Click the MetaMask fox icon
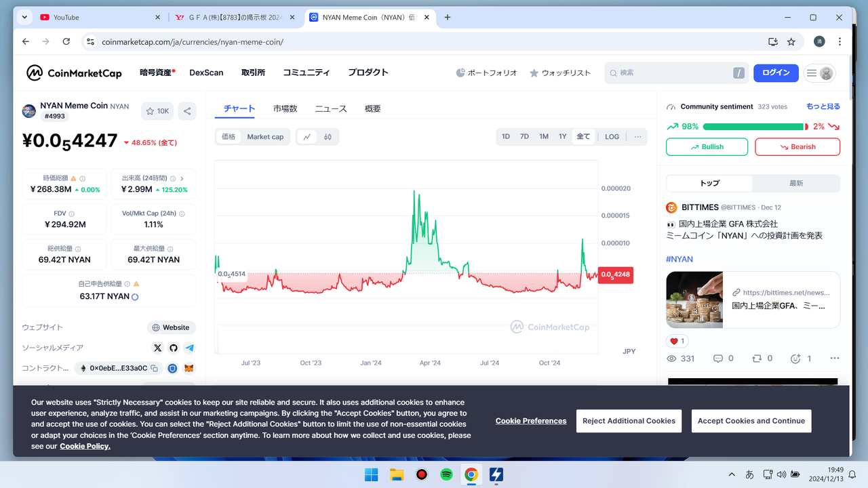Image resolution: width=868 pixels, height=488 pixels. 189,369
